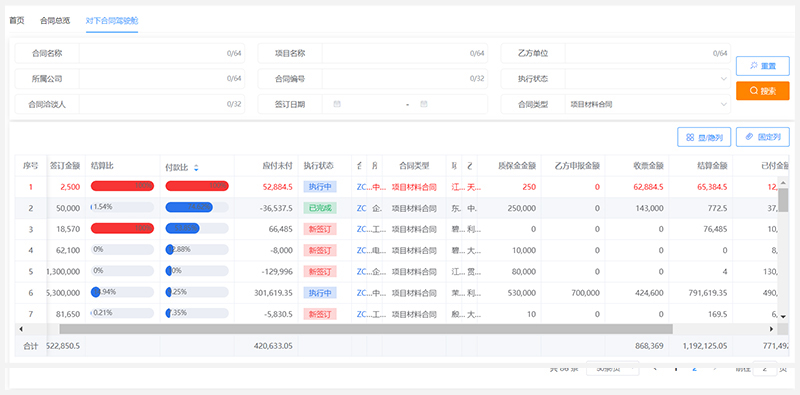Open the ZC contract link in row 6
Image resolution: width=800 pixels, height=395 pixels.
coord(362,293)
